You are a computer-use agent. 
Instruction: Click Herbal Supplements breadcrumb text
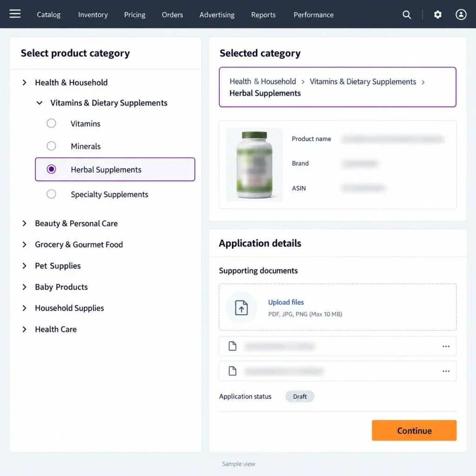pos(265,93)
